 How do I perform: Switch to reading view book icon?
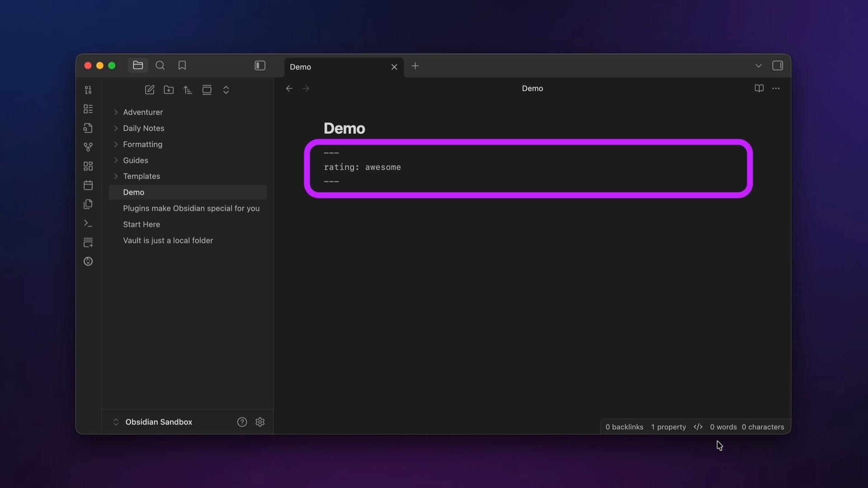759,89
